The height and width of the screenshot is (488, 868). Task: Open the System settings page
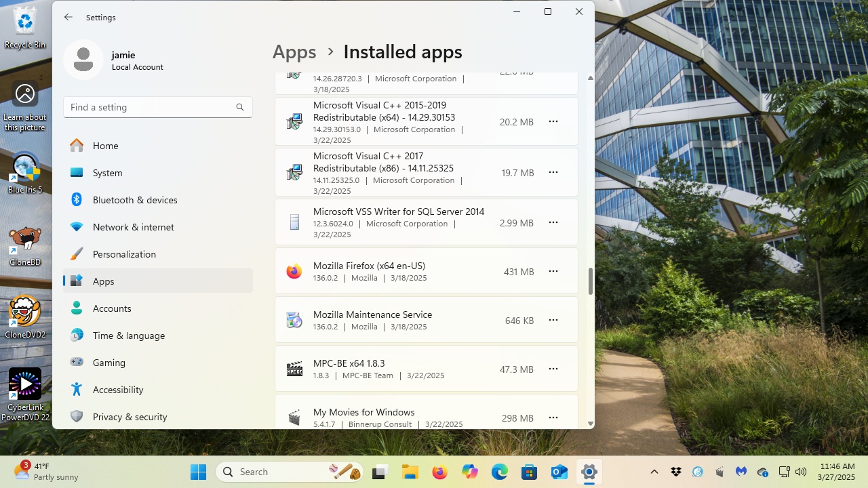point(158,173)
